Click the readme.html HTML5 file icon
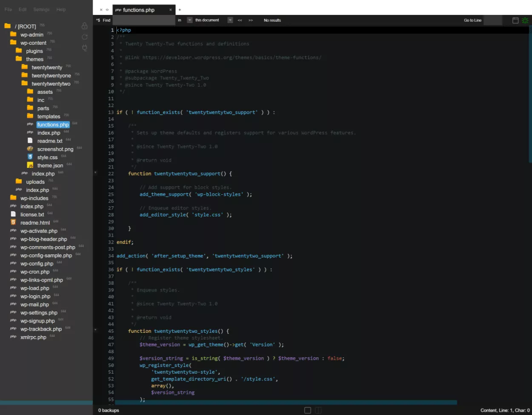The height and width of the screenshot is (415, 532). [x=13, y=222]
